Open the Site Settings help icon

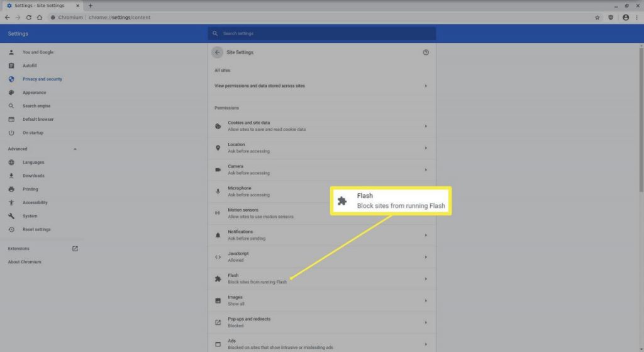[426, 52]
